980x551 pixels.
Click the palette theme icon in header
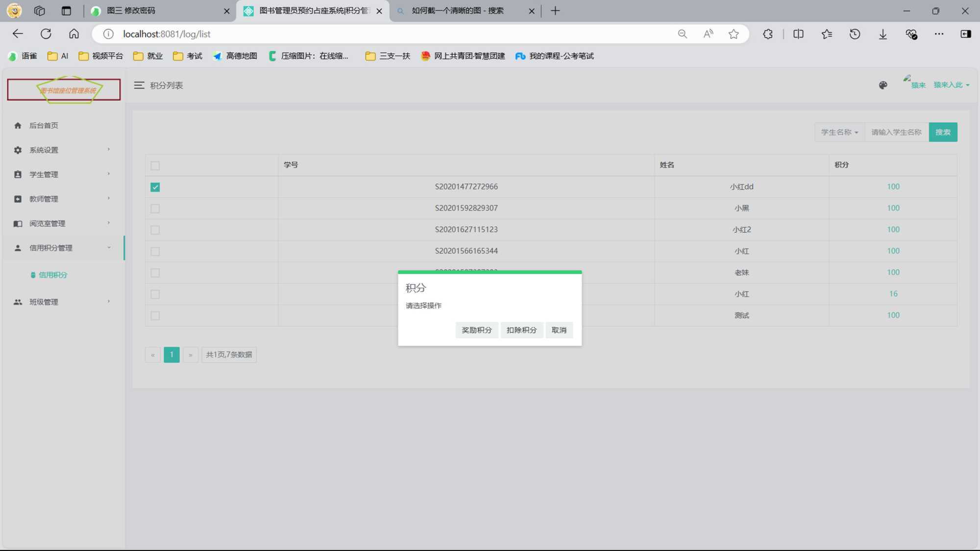(x=883, y=85)
